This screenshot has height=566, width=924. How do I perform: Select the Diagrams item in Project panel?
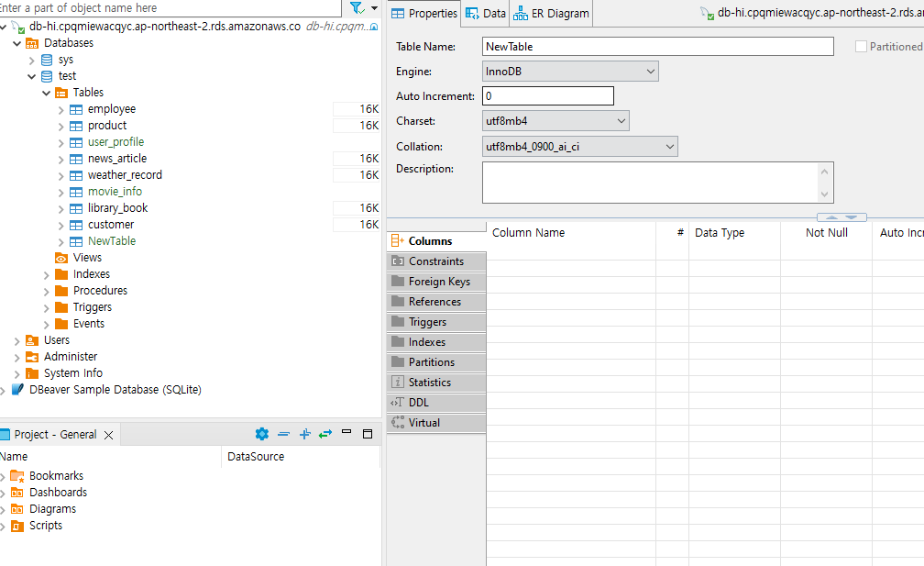tap(52, 509)
